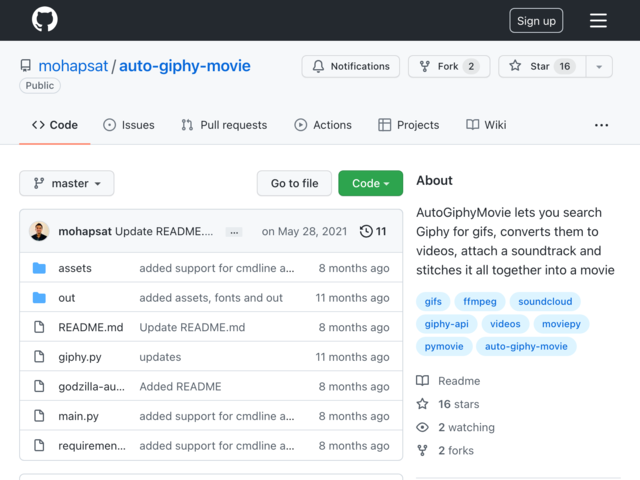Go to the Actions tab
The width and height of the screenshot is (640, 480).
323,125
